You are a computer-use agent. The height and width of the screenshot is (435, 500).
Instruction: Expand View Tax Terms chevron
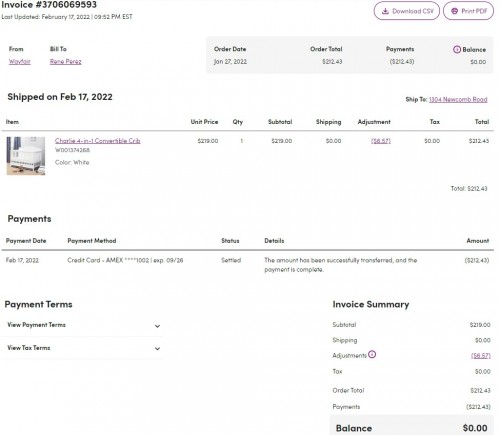point(157,349)
